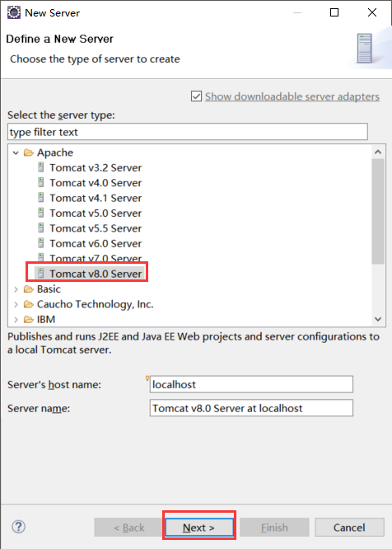Image resolution: width=392 pixels, height=549 pixels.
Task: Click the server list scrollbar down arrow
Action: [378, 319]
